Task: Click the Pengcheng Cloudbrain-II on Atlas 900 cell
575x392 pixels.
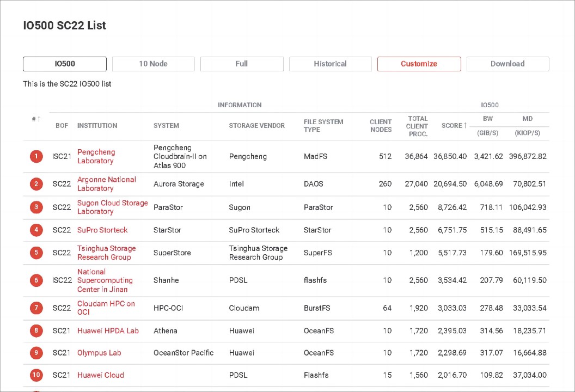Action: [180, 157]
